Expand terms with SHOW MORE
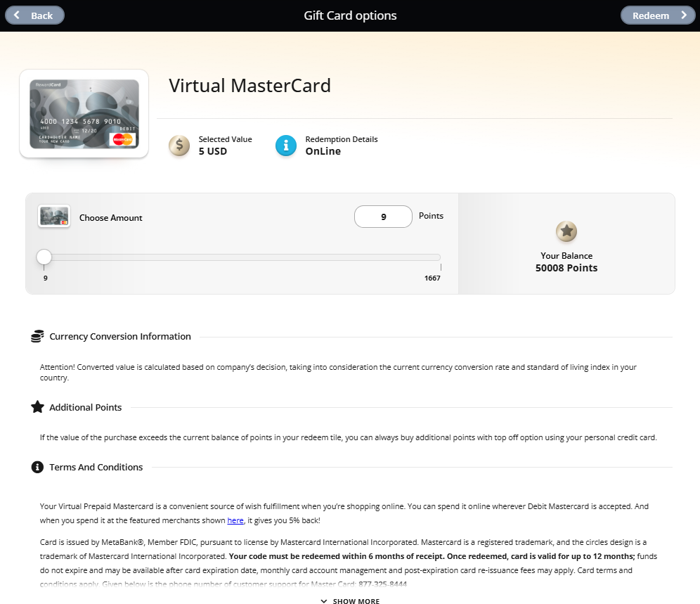The width and height of the screenshot is (700, 604). click(x=351, y=601)
